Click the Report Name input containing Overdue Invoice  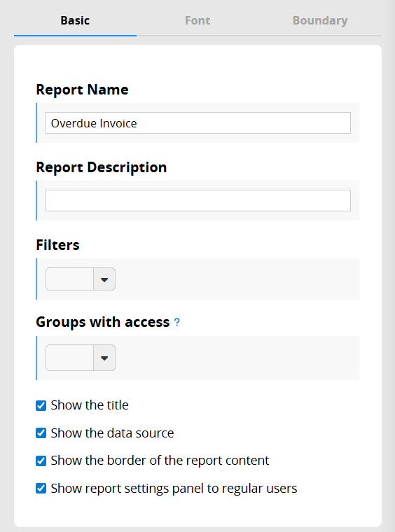tap(198, 122)
